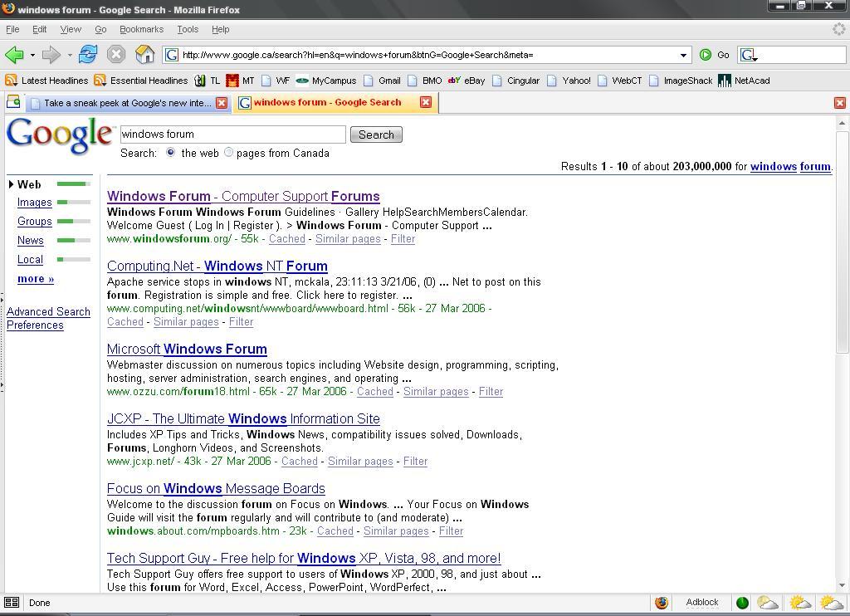Click in the Google query field
Screen dimensions: 850x616
pos(232,134)
